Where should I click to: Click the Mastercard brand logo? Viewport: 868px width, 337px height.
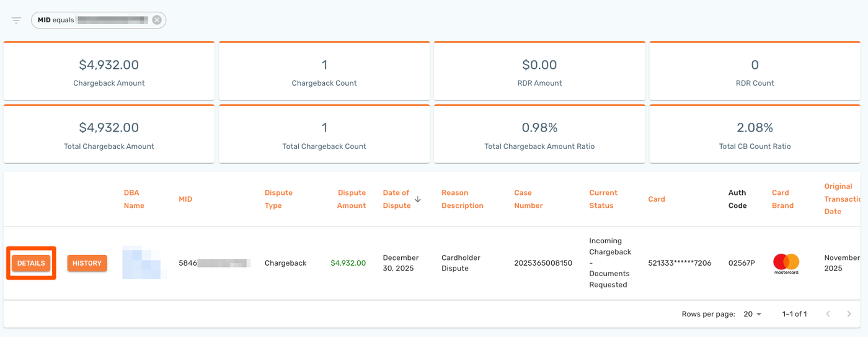786,263
